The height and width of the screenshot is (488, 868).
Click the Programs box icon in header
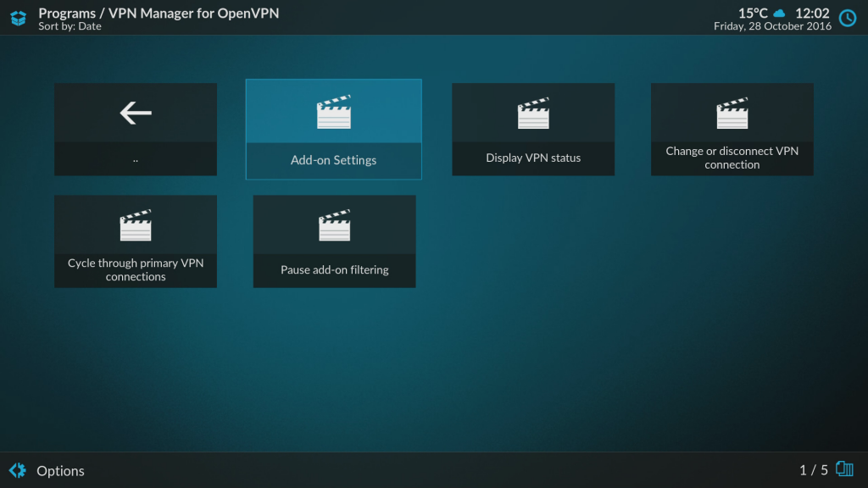click(x=19, y=19)
